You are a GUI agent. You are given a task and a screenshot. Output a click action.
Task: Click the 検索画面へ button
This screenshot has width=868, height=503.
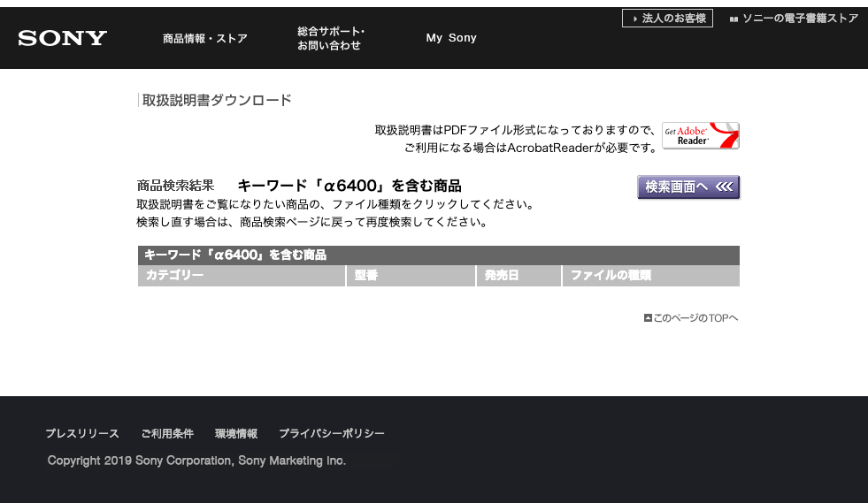(688, 187)
